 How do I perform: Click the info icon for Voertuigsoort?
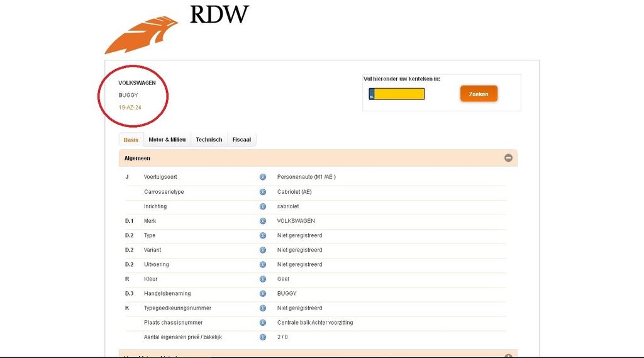(x=263, y=177)
